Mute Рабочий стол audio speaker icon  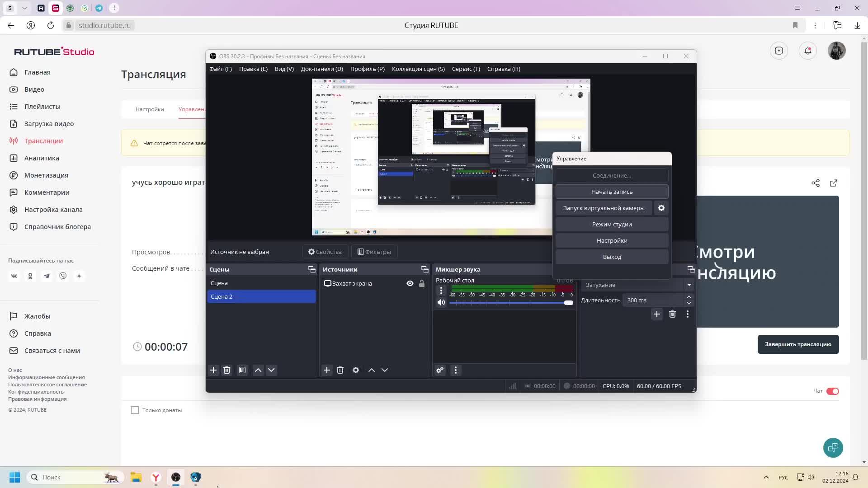point(441,303)
